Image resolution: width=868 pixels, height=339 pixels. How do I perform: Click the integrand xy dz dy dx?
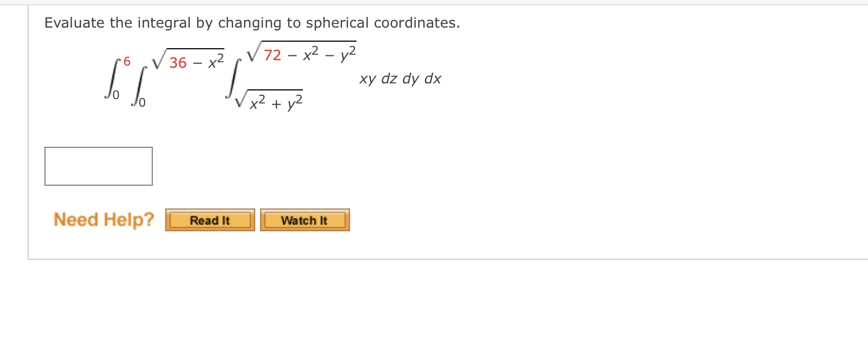400,79
